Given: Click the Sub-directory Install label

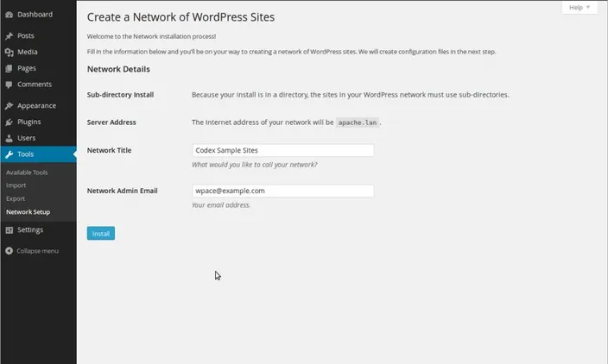Looking at the screenshot, I should click(x=120, y=95).
